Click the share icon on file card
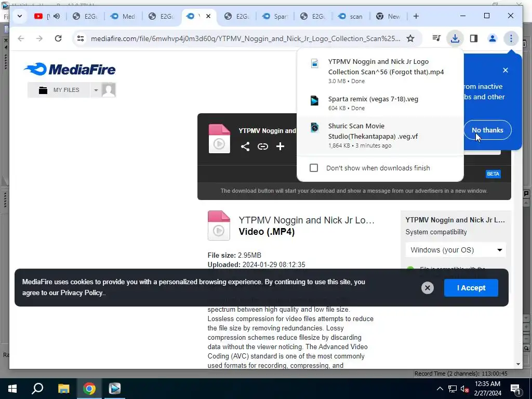The height and width of the screenshot is (399, 532). click(245, 147)
